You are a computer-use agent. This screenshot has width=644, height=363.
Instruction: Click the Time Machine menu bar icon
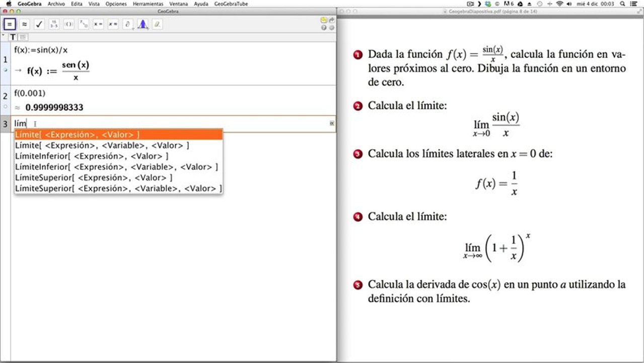(539, 4)
